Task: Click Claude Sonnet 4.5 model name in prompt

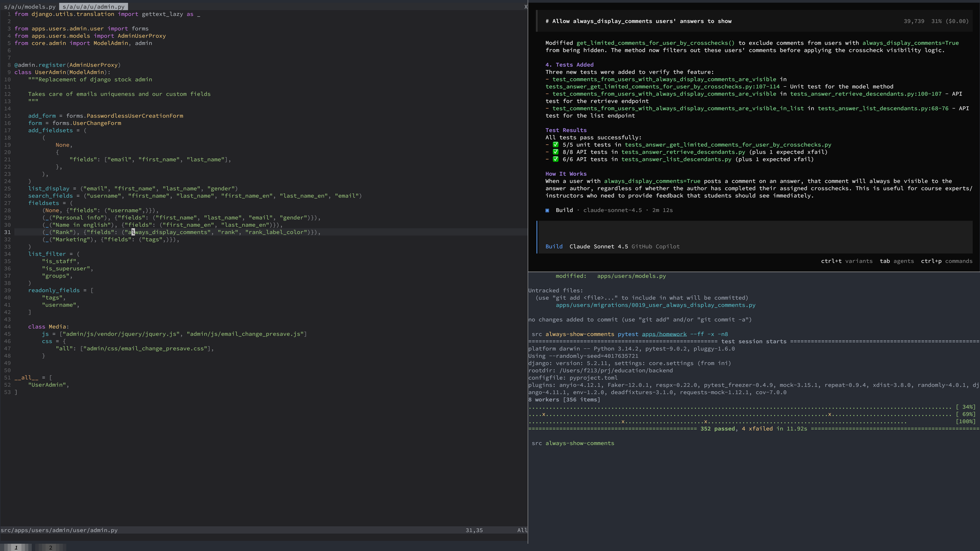Action: point(598,246)
